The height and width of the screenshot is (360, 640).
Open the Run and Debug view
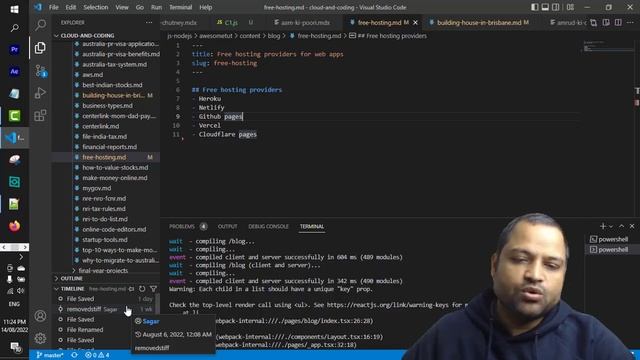[x=40, y=93]
